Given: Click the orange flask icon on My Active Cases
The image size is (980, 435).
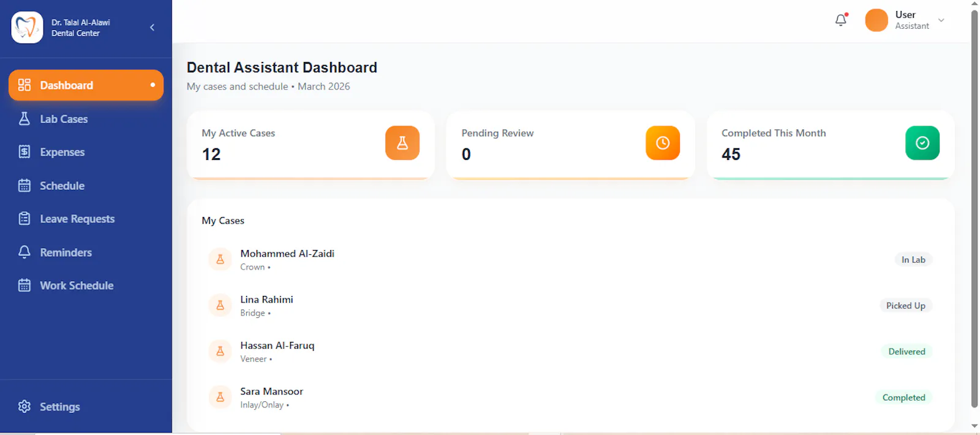Looking at the screenshot, I should 402,143.
